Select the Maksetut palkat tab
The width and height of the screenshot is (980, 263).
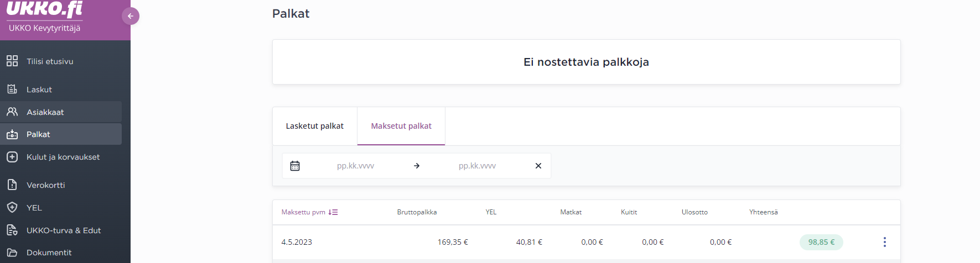(x=401, y=126)
